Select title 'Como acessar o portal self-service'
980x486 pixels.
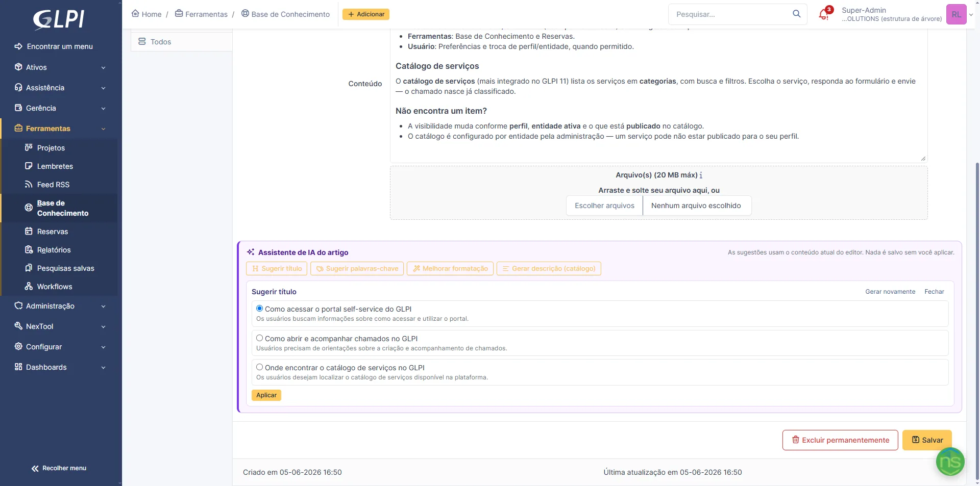[x=259, y=309]
